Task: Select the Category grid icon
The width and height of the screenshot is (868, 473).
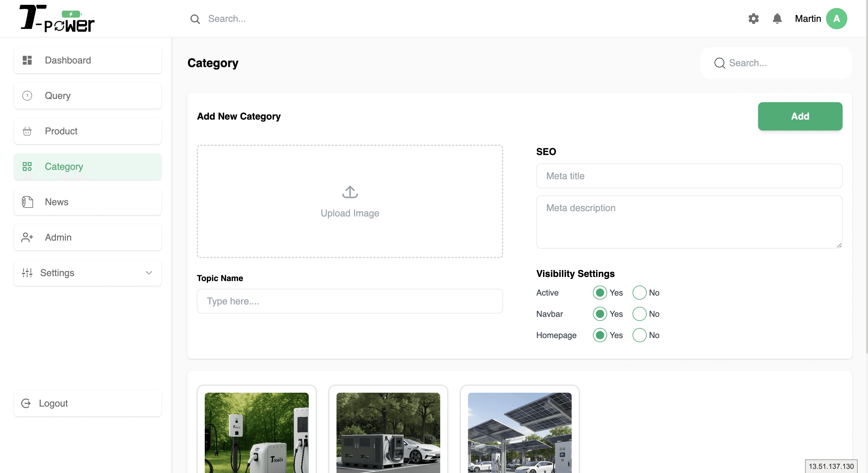Action: [27, 166]
